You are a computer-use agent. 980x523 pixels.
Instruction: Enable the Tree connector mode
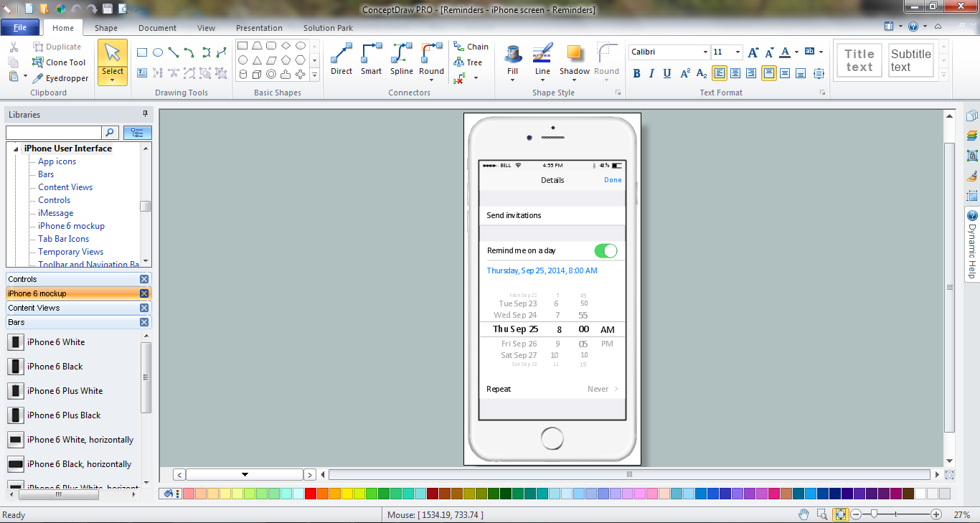[468, 62]
